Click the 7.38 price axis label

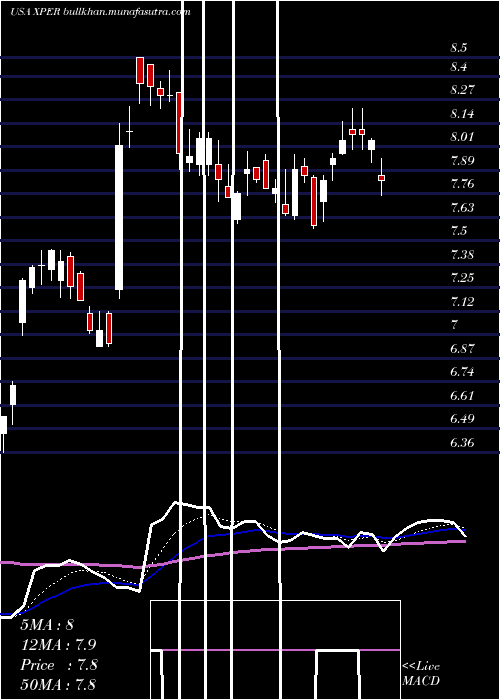click(462, 255)
